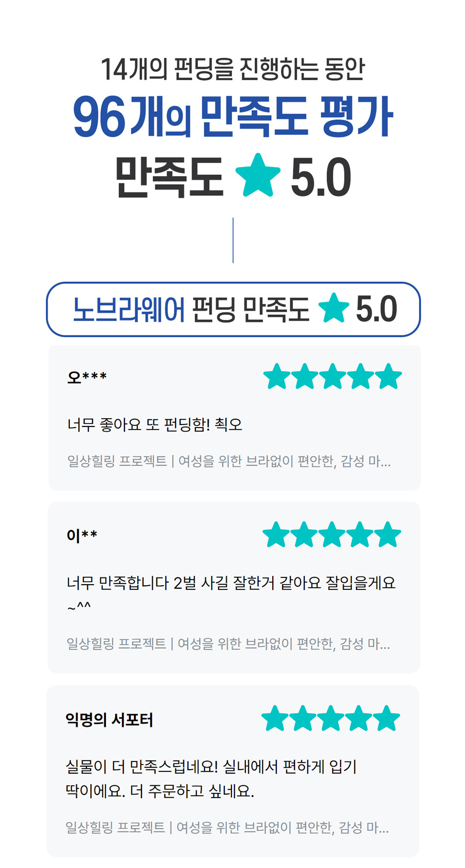Screen dimensions: 465x868
Task: Click the 96개의 만족도 평가 headline
Action: 233,117
